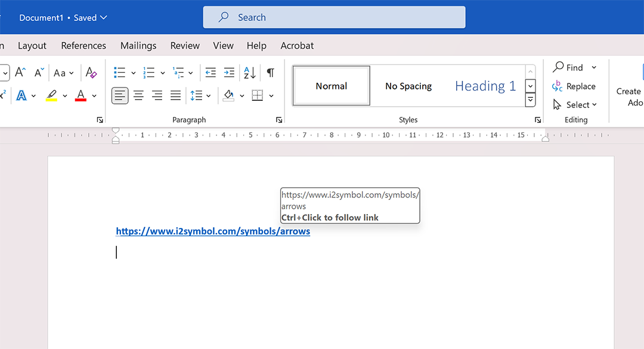Apply the No Spacing style
This screenshot has width=644, height=349.
pos(408,86)
